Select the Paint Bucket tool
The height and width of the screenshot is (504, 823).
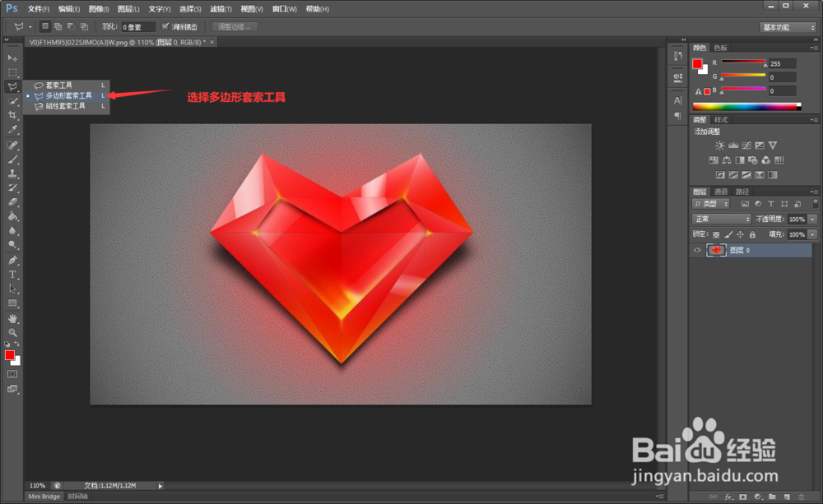(x=12, y=216)
